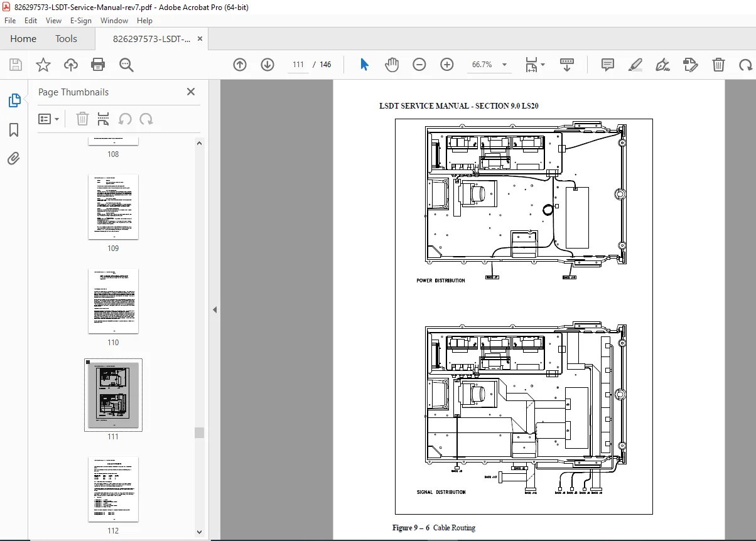Click the LSDT SERVICE MANUAL page header
This screenshot has width=756, height=541.
tap(458, 105)
